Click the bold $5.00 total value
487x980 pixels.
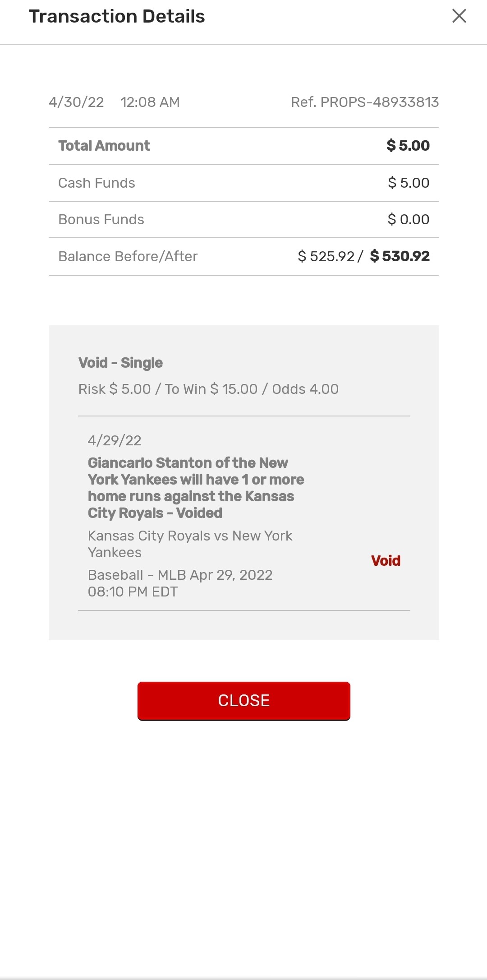408,146
